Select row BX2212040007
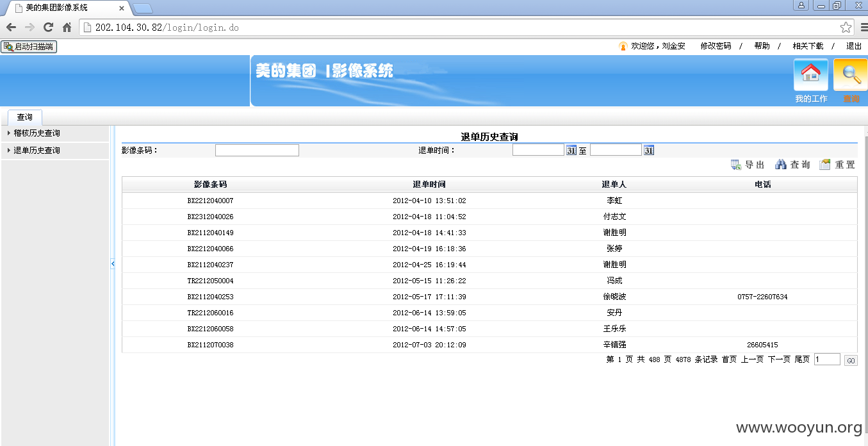Image resolution: width=868 pixels, height=446 pixels. [x=489, y=201]
